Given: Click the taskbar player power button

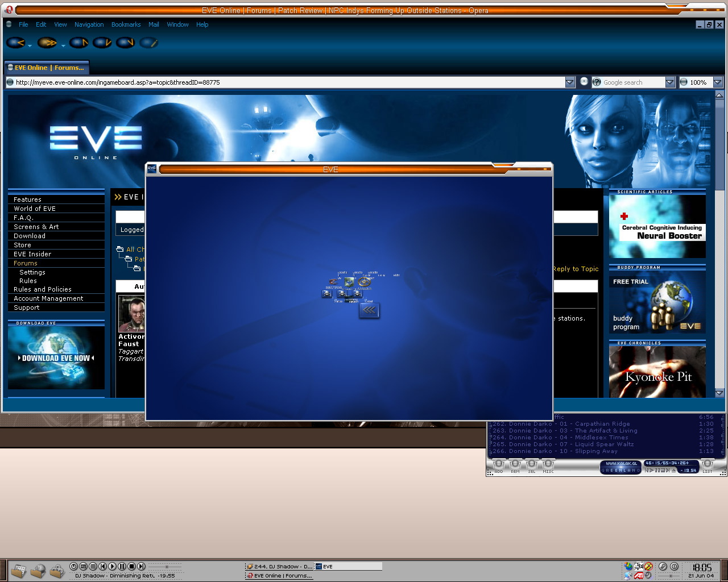Looking at the screenshot, I should coord(73,566).
